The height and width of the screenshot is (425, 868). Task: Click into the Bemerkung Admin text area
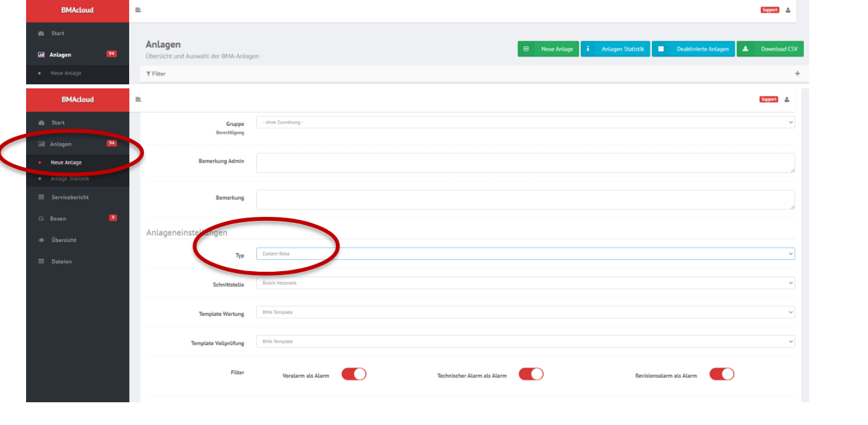[x=525, y=163]
